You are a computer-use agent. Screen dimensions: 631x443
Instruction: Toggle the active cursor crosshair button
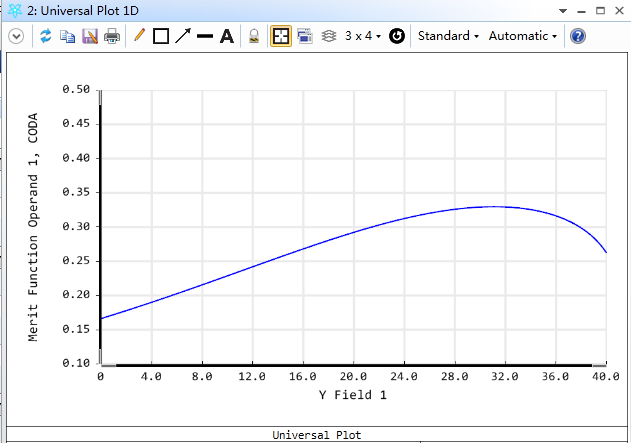[x=281, y=36]
